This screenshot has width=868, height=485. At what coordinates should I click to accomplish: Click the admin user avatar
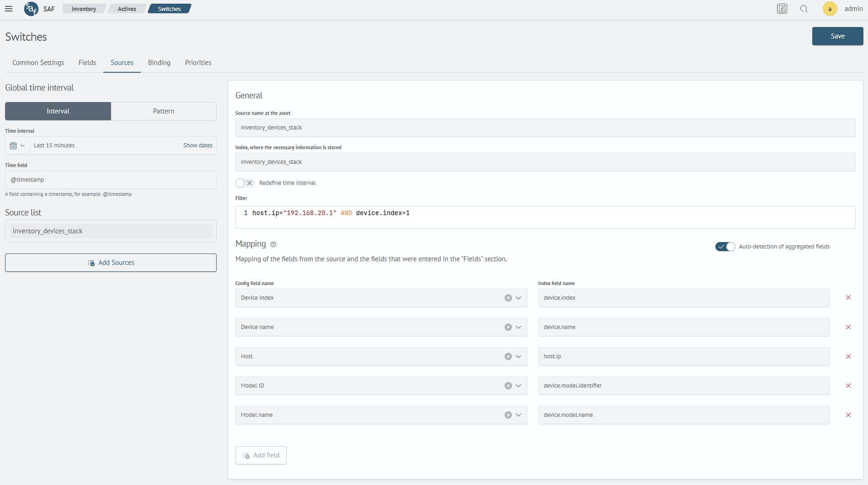click(x=830, y=9)
